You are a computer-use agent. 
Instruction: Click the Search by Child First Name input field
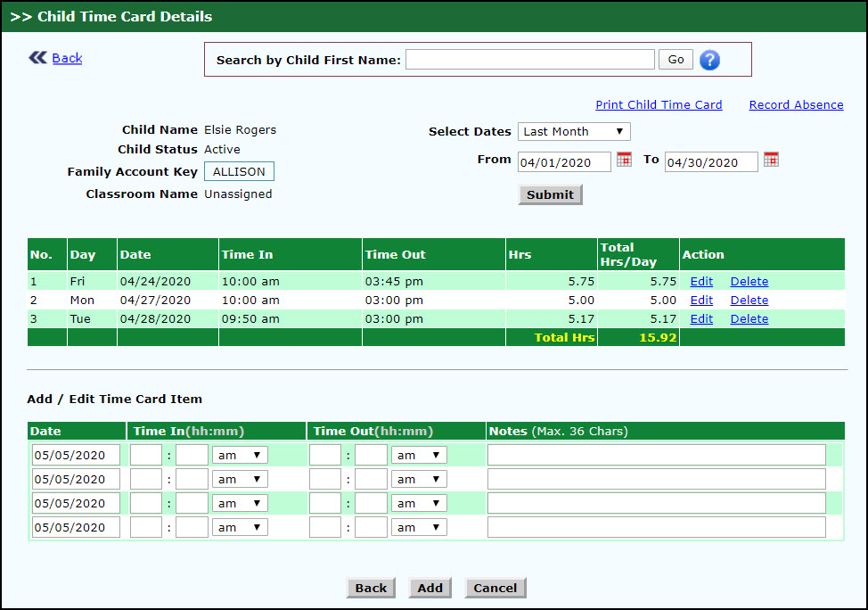click(529, 58)
